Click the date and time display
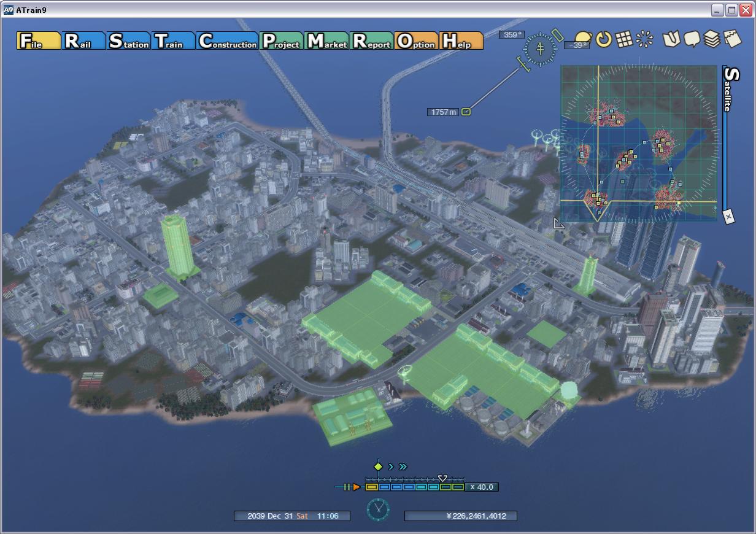756x534 pixels. tap(292, 516)
